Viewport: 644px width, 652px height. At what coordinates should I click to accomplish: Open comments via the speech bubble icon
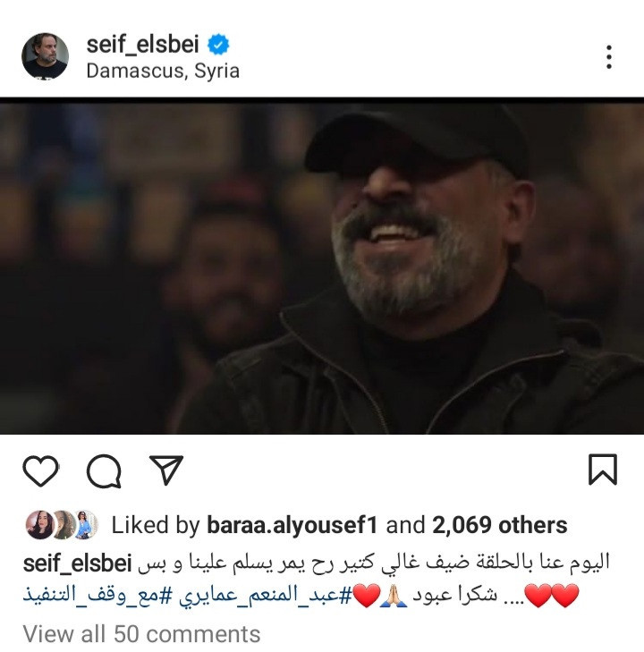[x=104, y=470]
